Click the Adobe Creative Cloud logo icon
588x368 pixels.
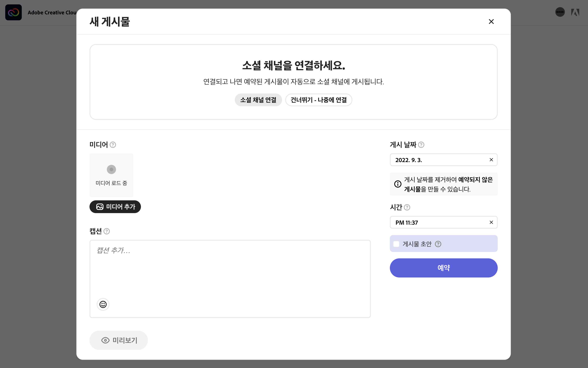[13, 12]
